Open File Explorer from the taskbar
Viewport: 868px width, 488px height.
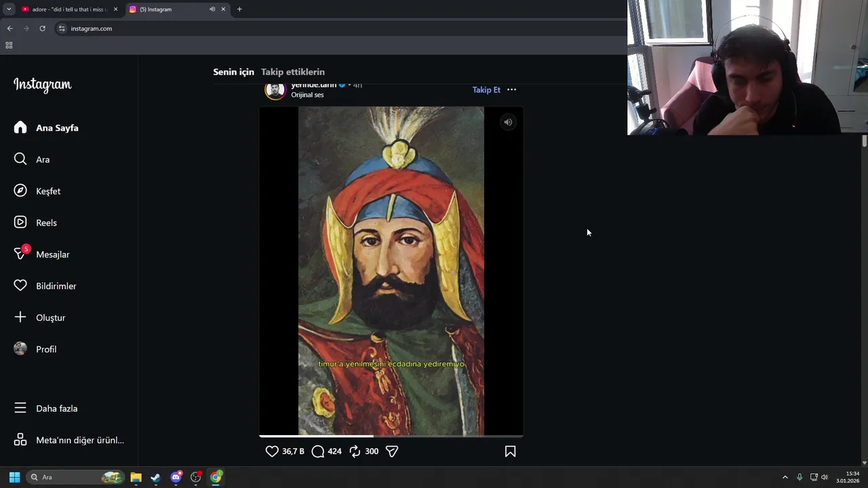click(136, 477)
